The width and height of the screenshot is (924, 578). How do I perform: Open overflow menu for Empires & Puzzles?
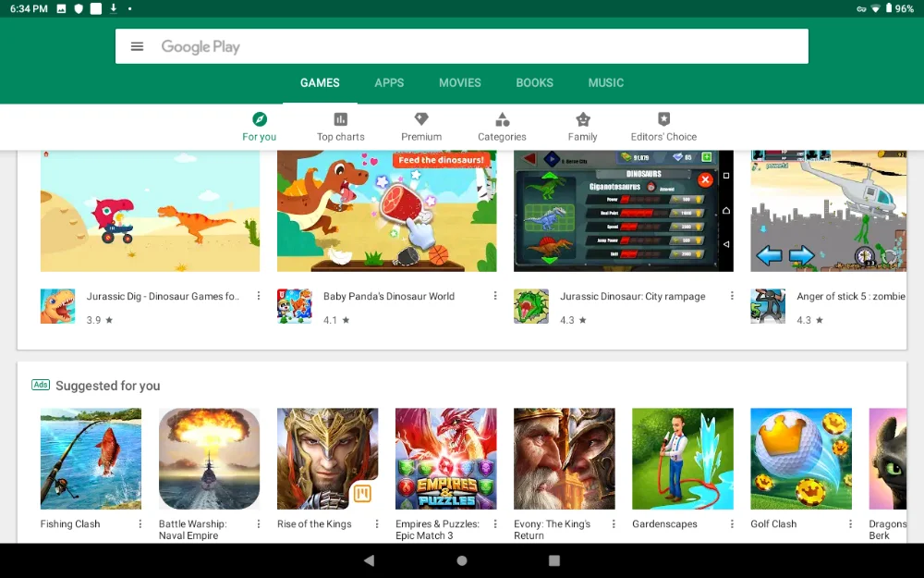[x=495, y=523]
